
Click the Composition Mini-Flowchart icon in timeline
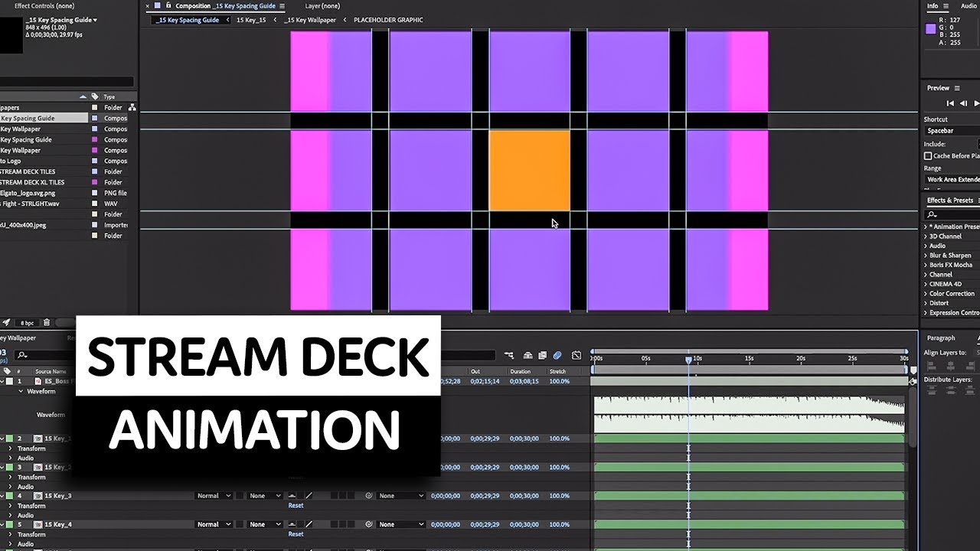pos(510,355)
